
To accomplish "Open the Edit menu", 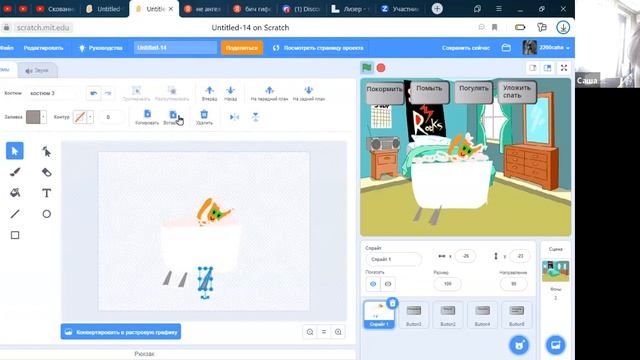I will (43, 48).
